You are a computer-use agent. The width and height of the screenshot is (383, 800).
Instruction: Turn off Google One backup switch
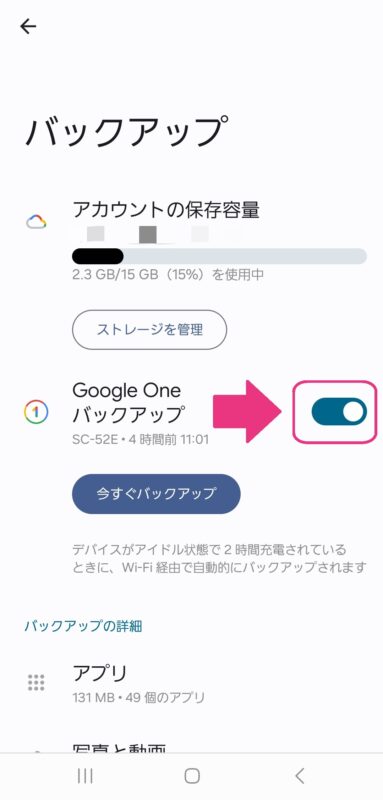coord(339,412)
